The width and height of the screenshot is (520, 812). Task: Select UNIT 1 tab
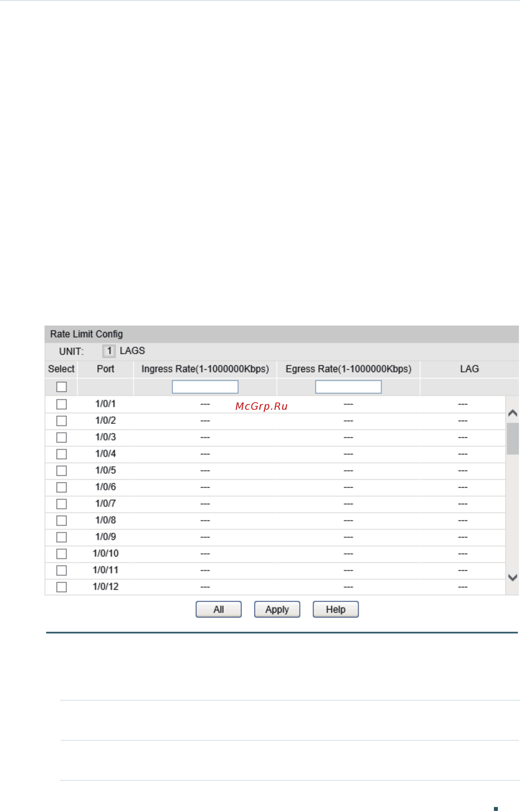coord(109,351)
